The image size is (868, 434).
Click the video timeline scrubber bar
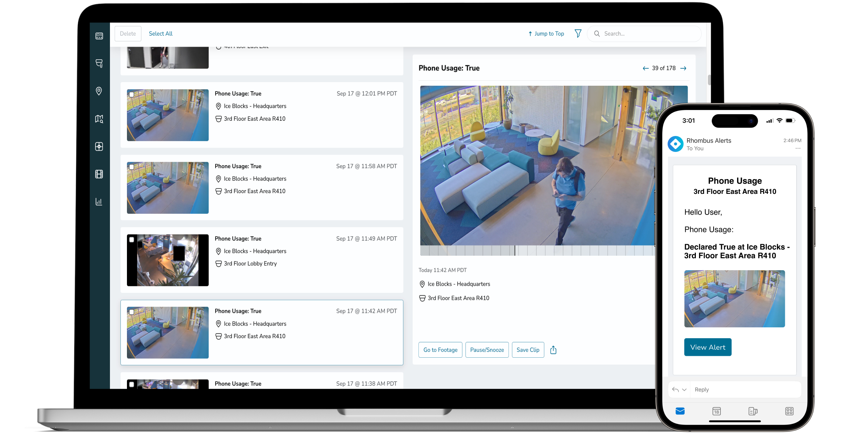tap(537, 250)
